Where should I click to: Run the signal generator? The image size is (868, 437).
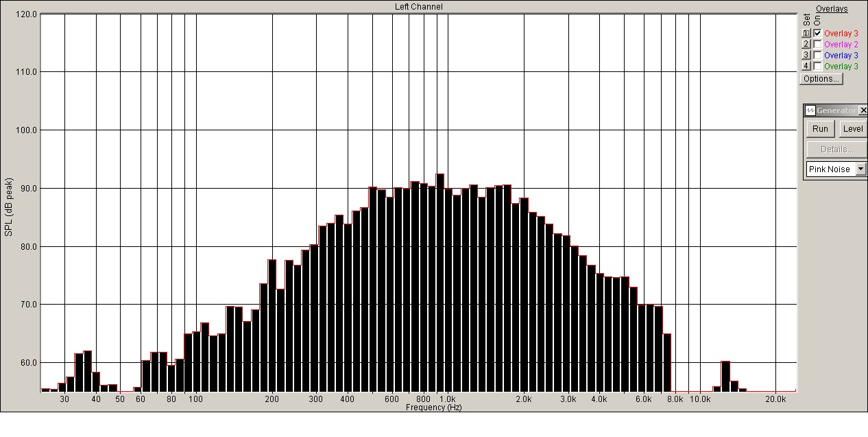(x=820, y=129)
